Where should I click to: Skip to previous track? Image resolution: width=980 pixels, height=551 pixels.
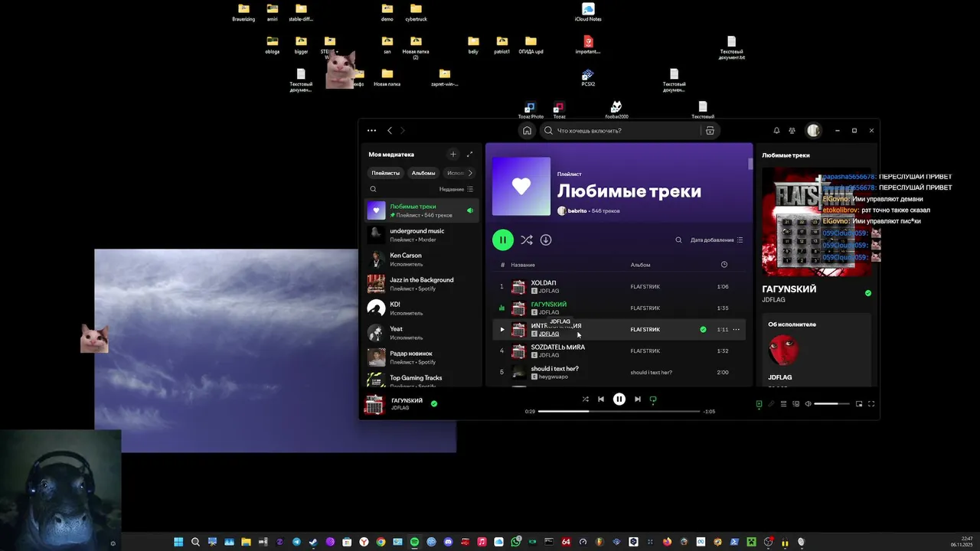pyautogui.click(x=601, y=399)
